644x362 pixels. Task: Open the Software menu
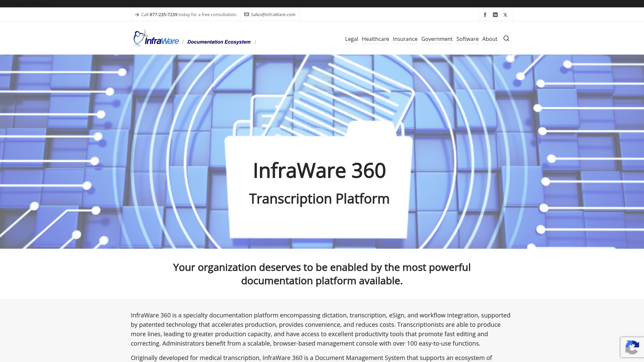pos(467,39)
